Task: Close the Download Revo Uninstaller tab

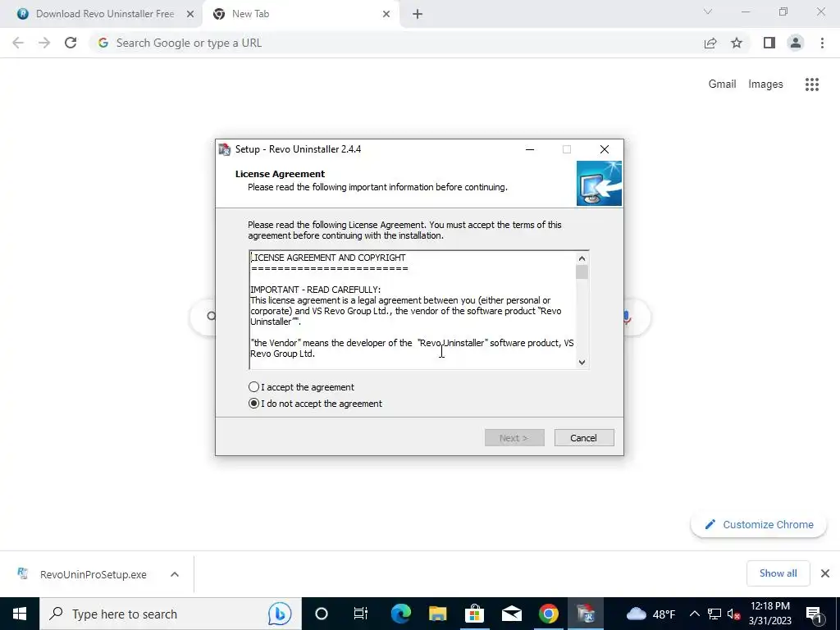Action: tap(190, 15)
